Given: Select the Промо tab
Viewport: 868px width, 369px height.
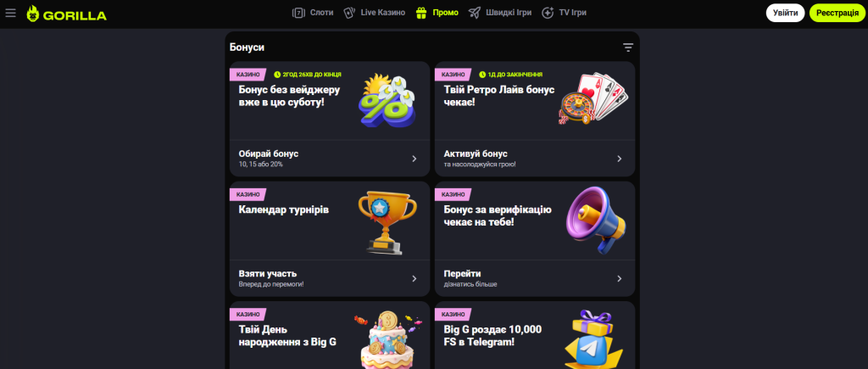Looking at the screenshot, I should [x=437, y=13].
